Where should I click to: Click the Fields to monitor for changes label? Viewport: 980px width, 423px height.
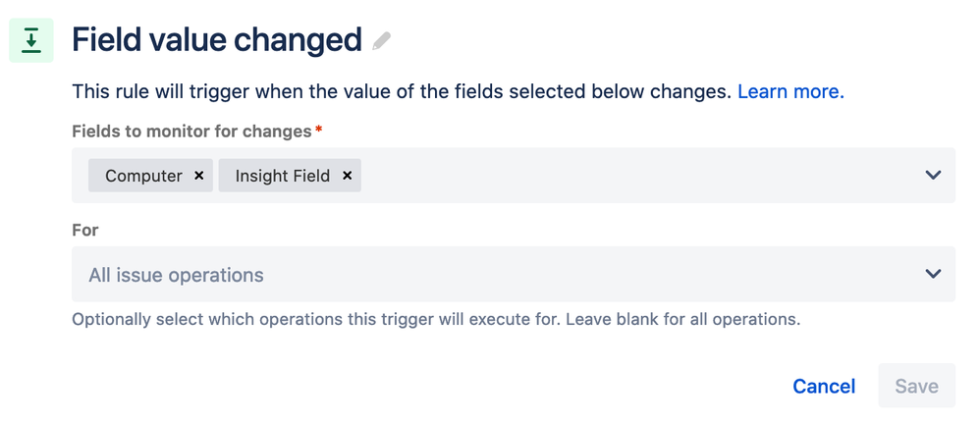191,132
